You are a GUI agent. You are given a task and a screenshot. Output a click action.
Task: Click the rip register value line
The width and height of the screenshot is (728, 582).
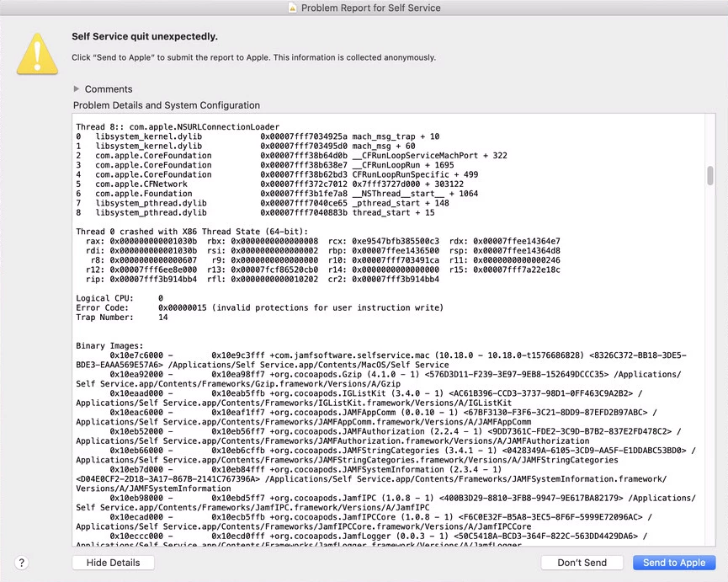click(x=263, y=279)
